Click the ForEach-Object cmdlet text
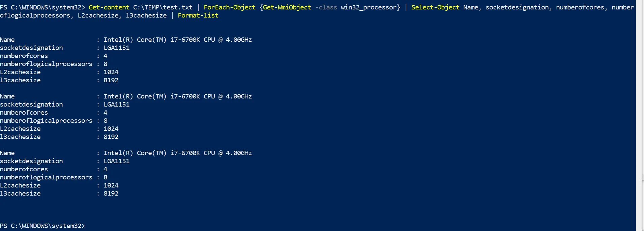This screenshot has height=231, width=644. point(230,7)
